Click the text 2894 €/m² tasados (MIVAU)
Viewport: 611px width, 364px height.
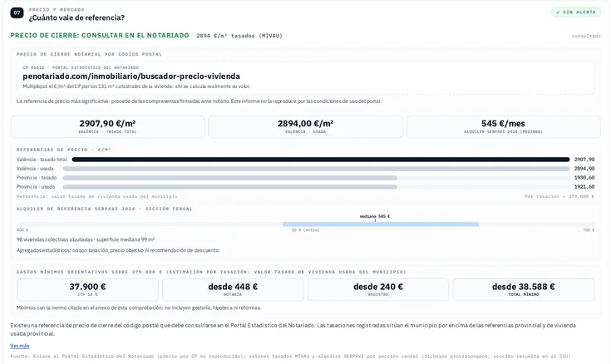pyautogui.click(x=239, y=36)
